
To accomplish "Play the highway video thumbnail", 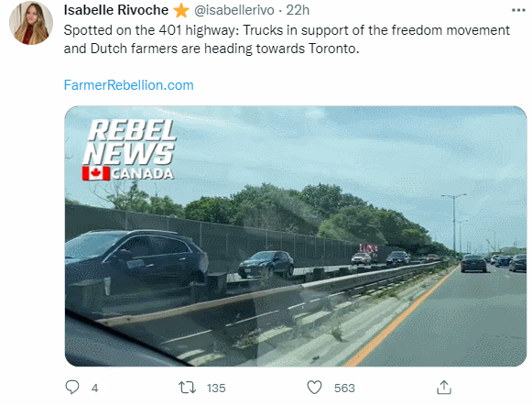I will (296, 236).
